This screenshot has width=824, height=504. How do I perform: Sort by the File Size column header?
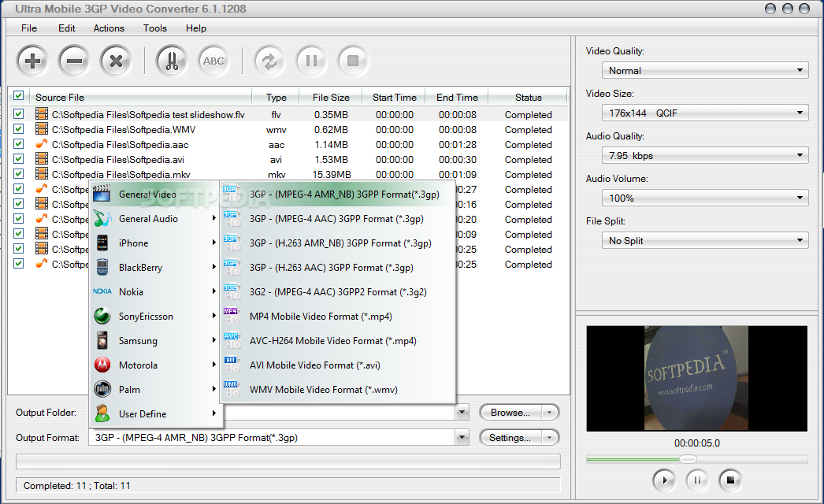click(331, 97)
